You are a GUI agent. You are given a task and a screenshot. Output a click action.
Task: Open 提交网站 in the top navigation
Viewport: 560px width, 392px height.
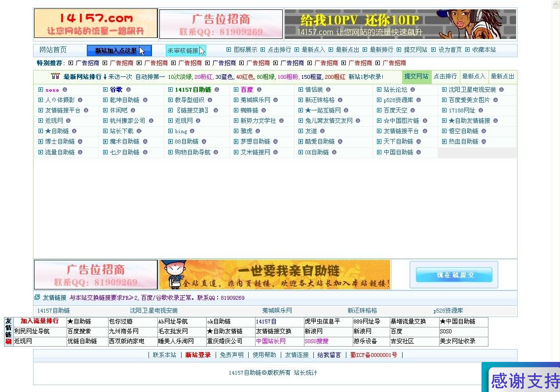pyautogui.click(x=415, y=50)
